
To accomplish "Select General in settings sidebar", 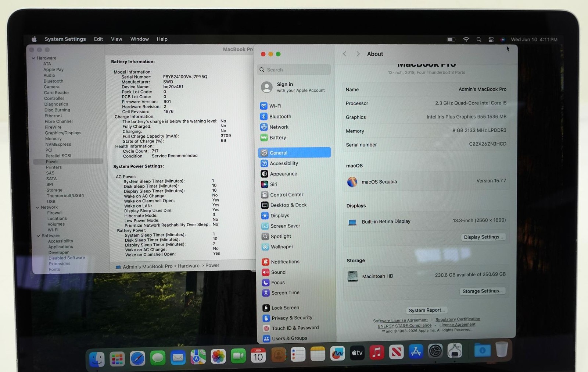I will pos(294,153).
